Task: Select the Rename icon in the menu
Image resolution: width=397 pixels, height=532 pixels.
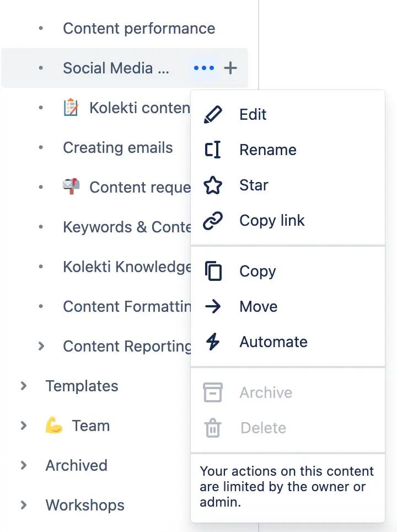Action: tap(213, 150)
